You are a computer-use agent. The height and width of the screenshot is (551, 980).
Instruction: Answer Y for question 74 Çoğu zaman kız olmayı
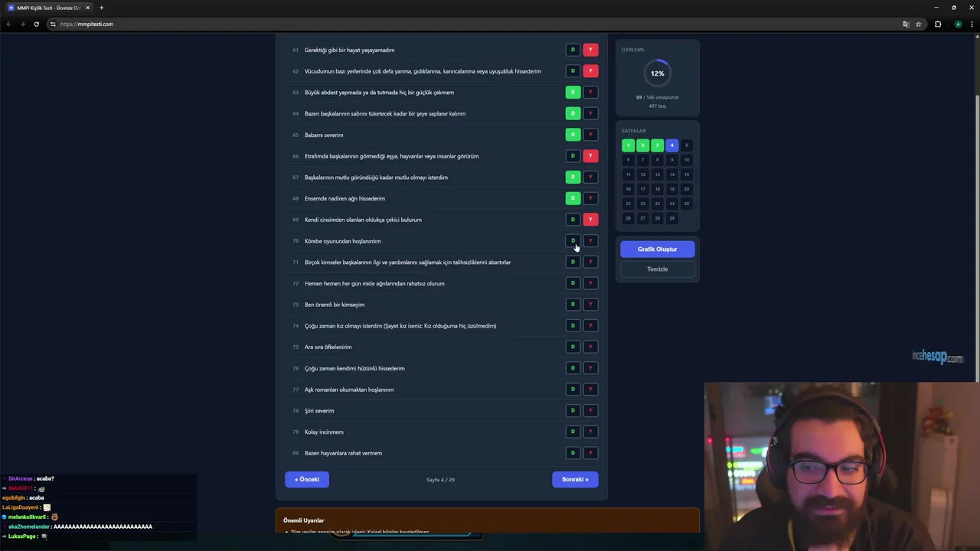click(x=590, y=325)
